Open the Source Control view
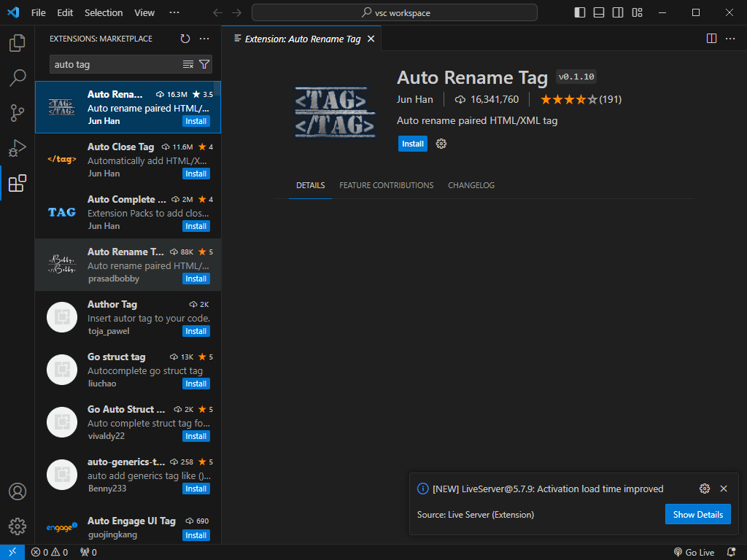 (x=18, y=113)
